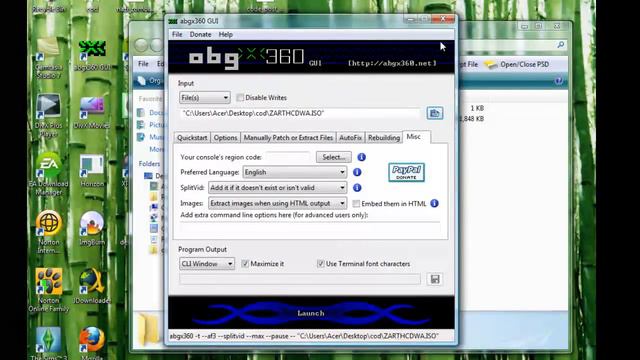640x360 pixels.
Task: Click the search magnifier in Explorer window
Action: click(561, 45)
